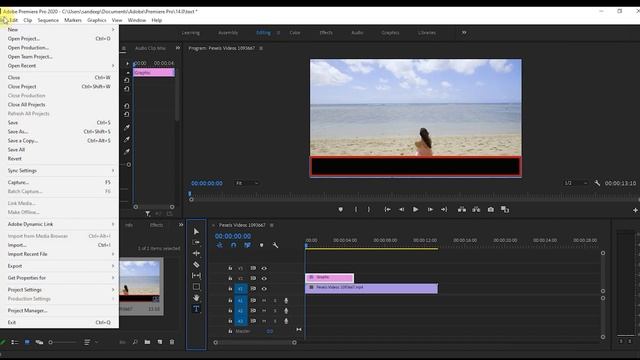Open the Fit zoom level dropdown
The width and height of the screenshot is (640, 360).
click(x=247, y=183)
